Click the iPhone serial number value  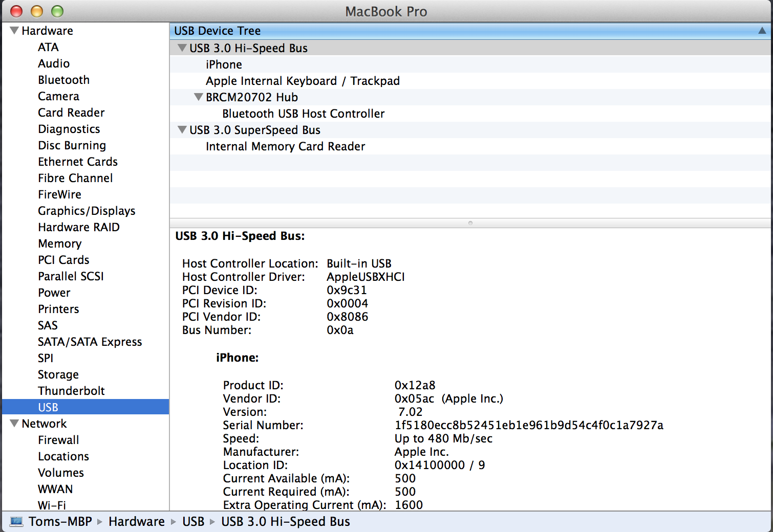pos(529,425)
